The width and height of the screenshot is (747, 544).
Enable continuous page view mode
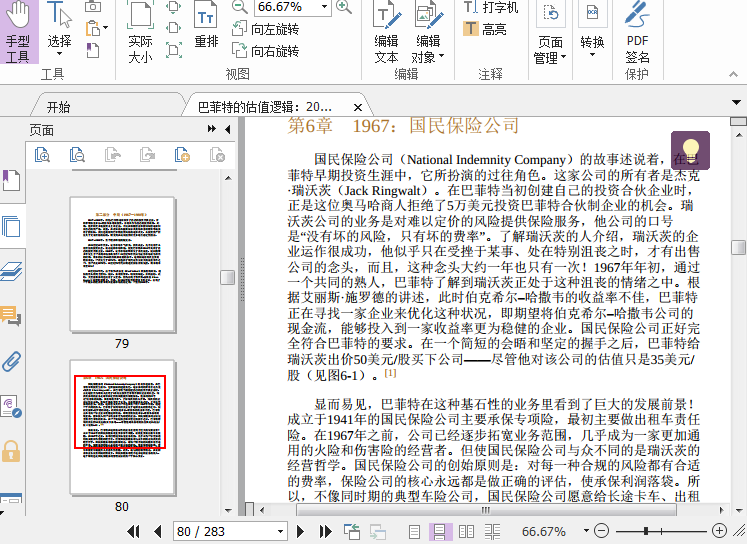point(439,531)
